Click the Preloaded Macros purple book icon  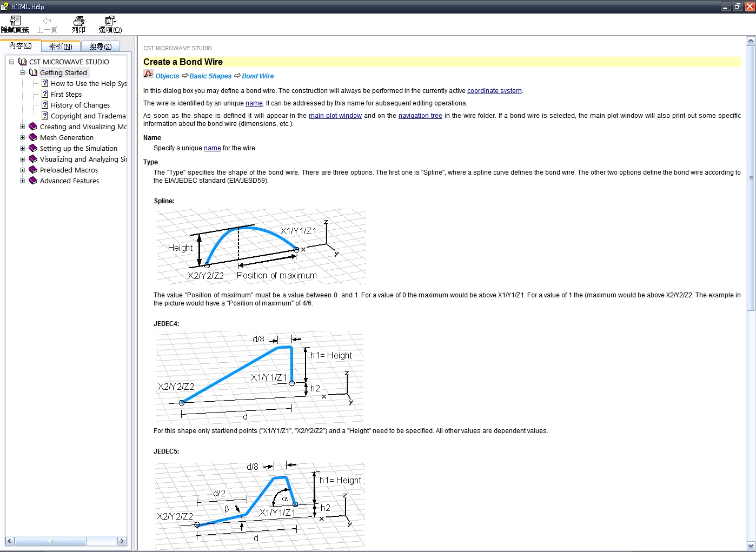pos(33,170)
